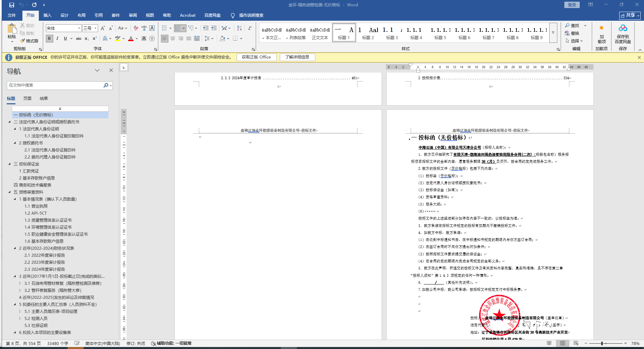Switch to 页面 tab in navigation pane
The image size is (644, 349).
tap(27, 99)
